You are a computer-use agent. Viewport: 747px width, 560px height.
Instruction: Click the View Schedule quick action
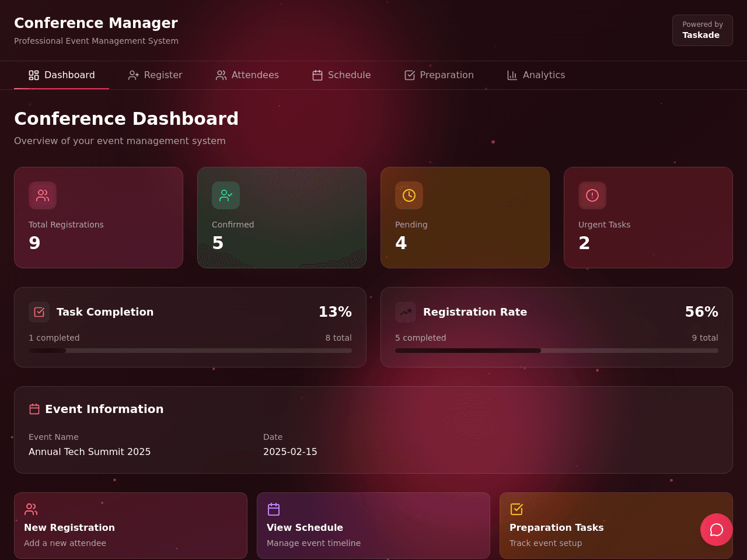coord(373,526)
